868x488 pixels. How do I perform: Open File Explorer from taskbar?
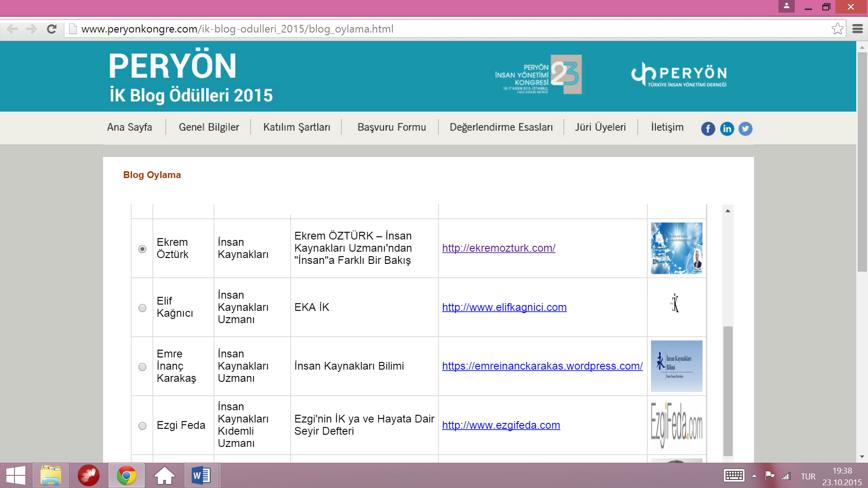click(x=50, y=475)
